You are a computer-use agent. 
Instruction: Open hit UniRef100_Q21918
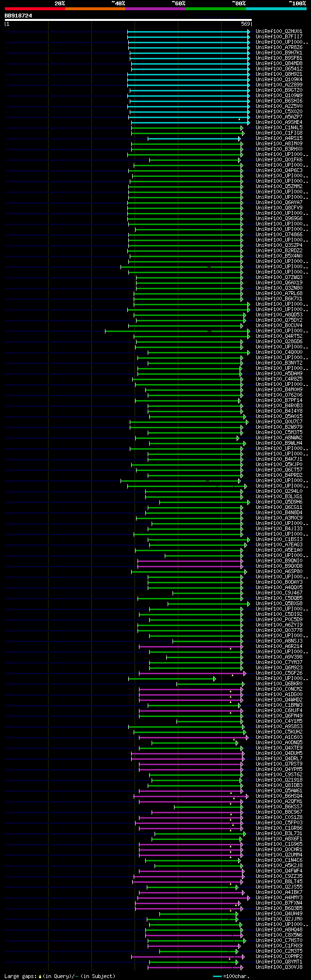click(279, 780)
